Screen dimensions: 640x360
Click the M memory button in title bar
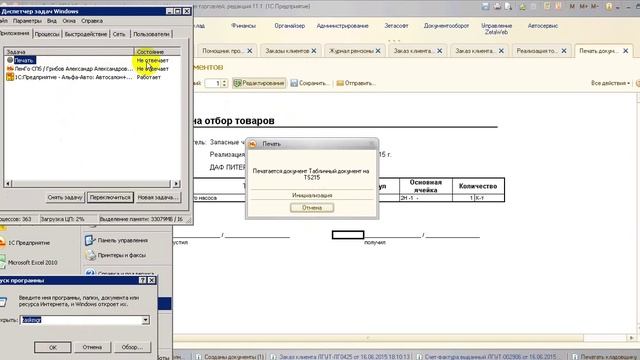[572, 6]
